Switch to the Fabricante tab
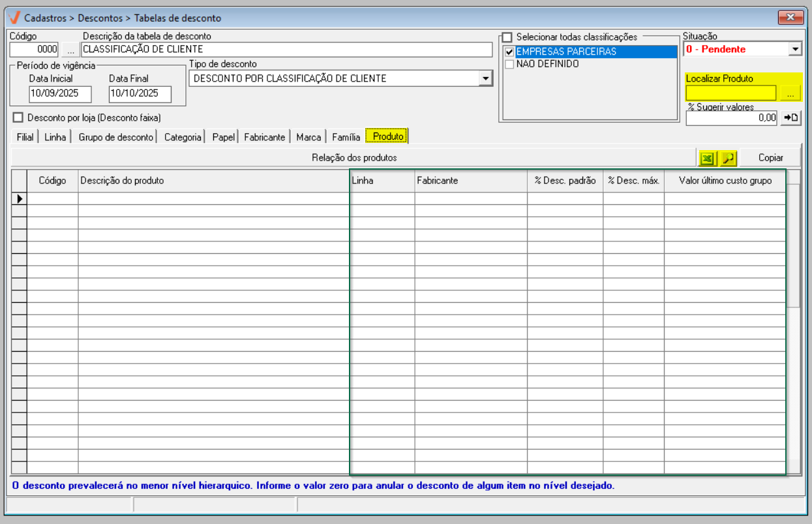The width and height of the screenshot is (812, 524). click(264, 137)
